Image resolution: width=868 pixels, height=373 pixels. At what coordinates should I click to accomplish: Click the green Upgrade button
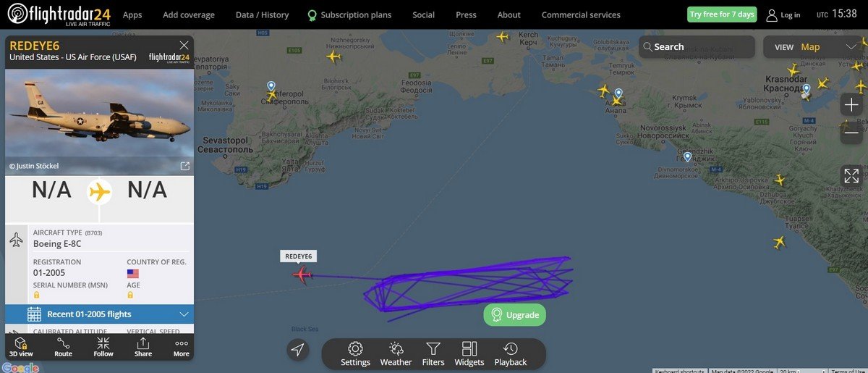point(515,315)
